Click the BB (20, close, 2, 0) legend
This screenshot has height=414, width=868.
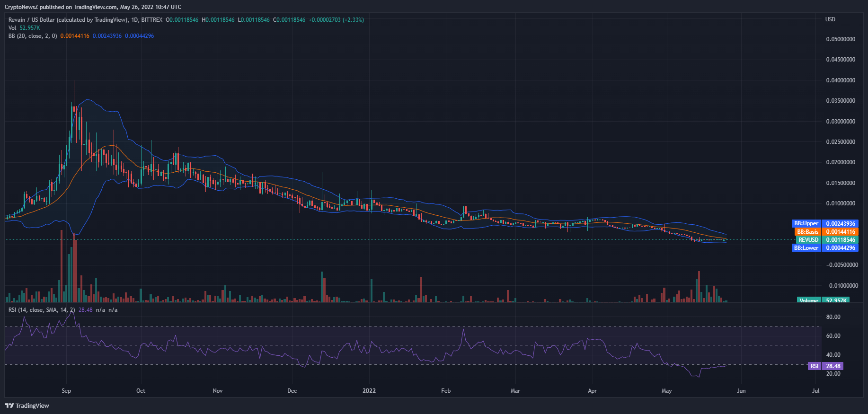tap(33, 36)
